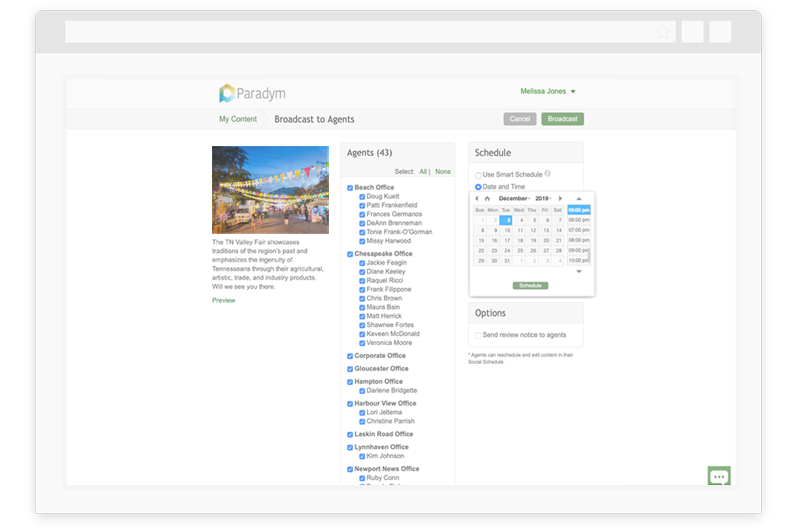The width and height of the screenshot is (796, 531).
Task: Uncheck agent Kim Johnson
Action: (362, 457)
